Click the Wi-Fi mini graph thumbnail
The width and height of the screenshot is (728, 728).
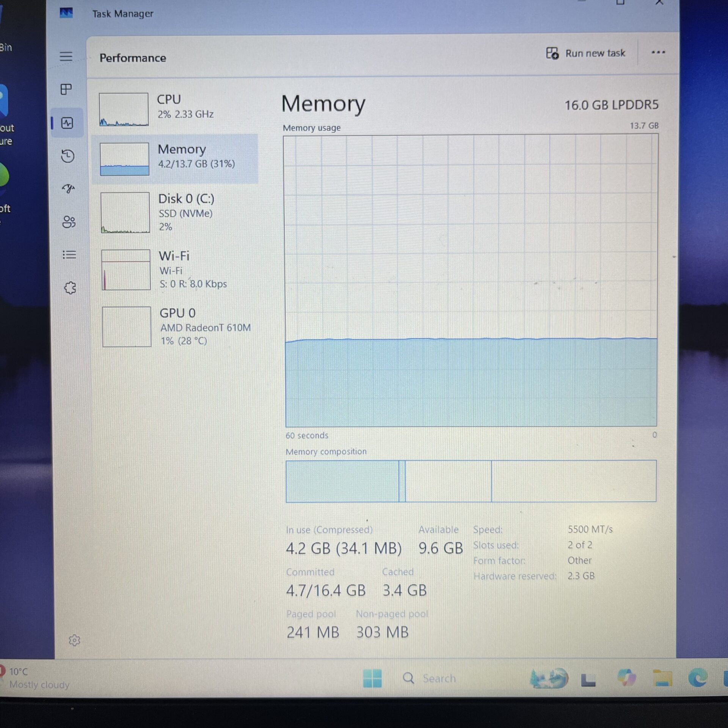pyautogui.click(x=126, y=270)
